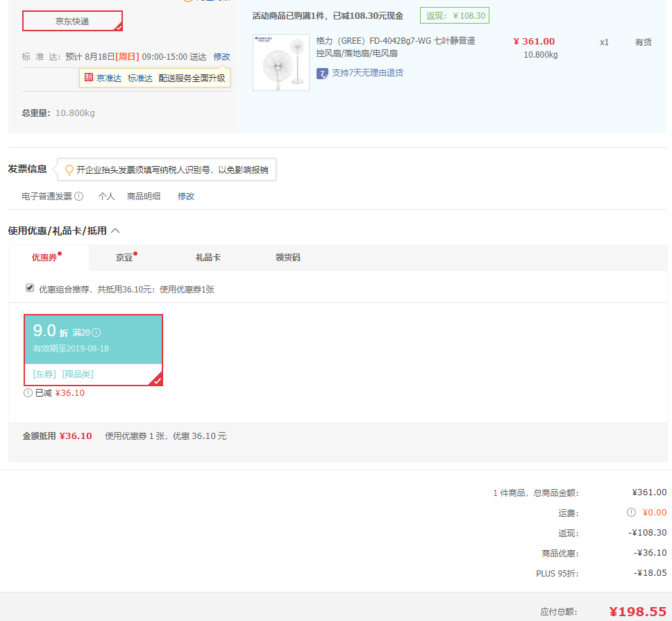This screenshot has width=672, height=621.
Task: Click the 商品明细 invoice content text
Action: tap(144, 197)
